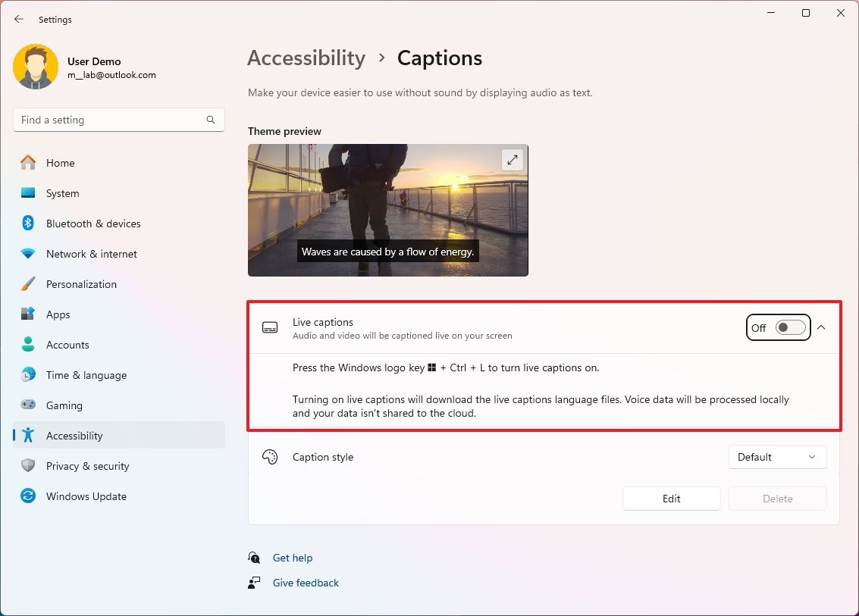Open the Get help link

point(293,558)
